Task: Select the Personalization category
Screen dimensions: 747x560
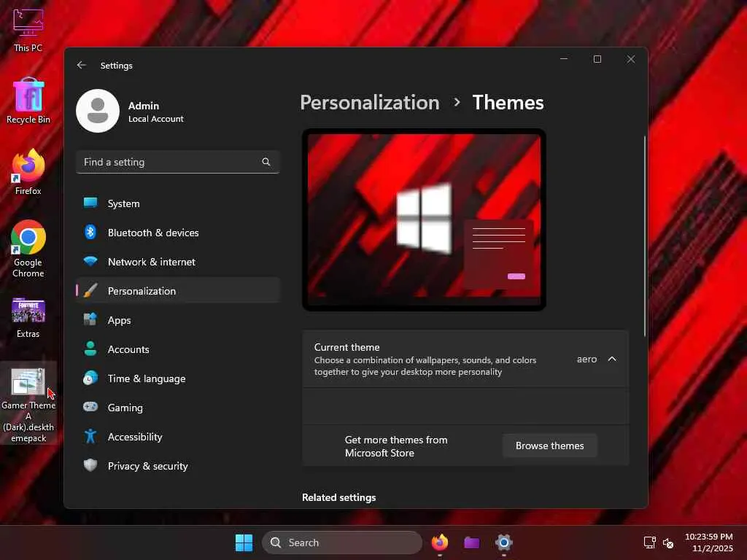Action: (178, 290)
